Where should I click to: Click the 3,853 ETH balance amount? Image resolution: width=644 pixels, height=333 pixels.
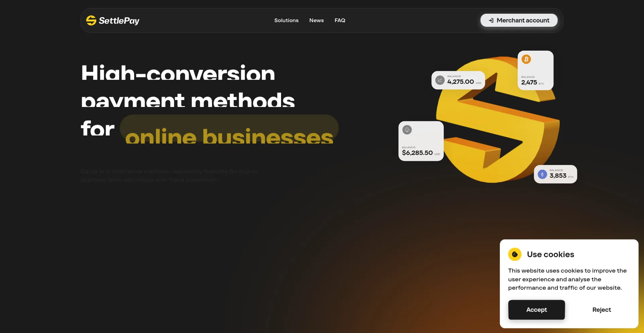pos(558,176)
